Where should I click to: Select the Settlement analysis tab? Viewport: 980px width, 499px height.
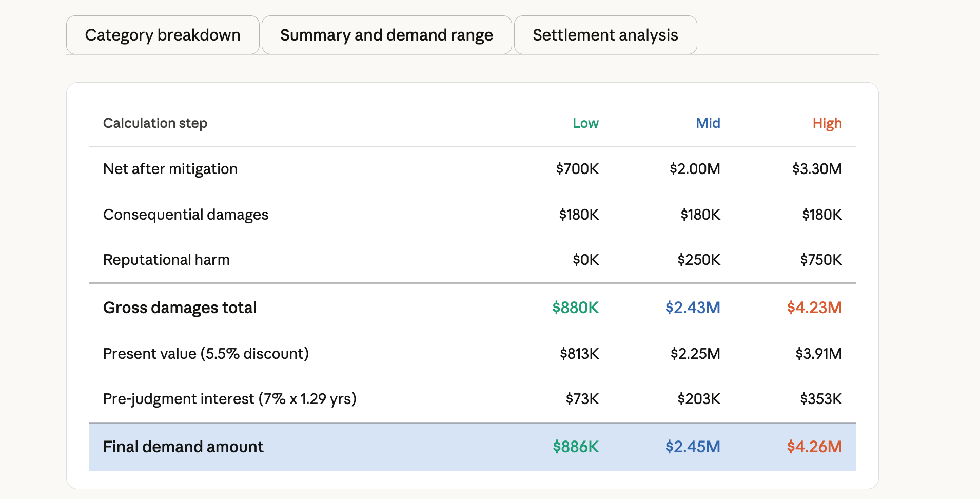[605, 35]
